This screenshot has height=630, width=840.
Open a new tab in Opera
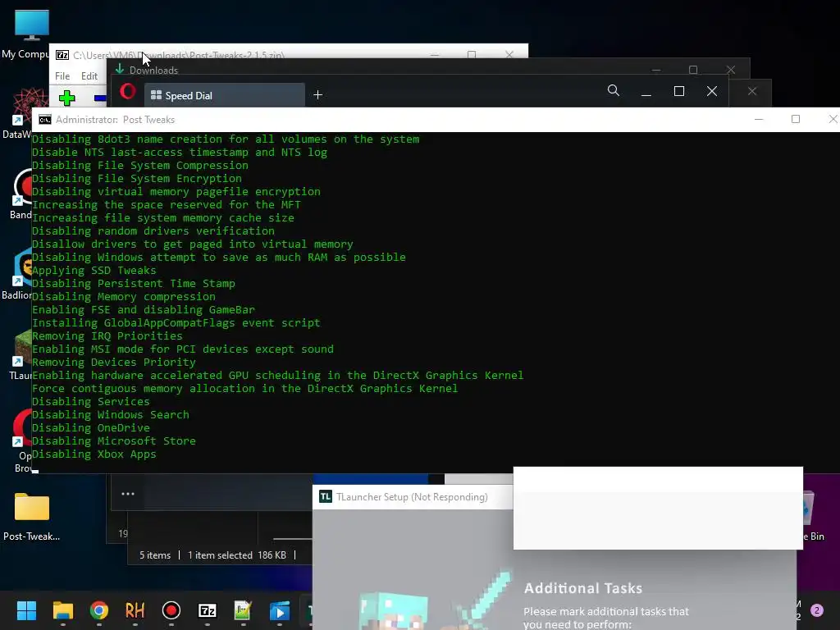pos(317,95)
